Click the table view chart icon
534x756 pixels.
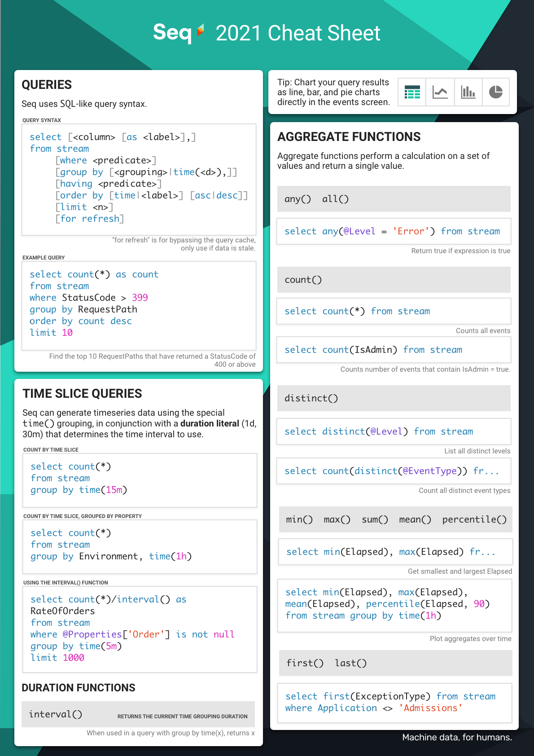click(x=412, y=92)
